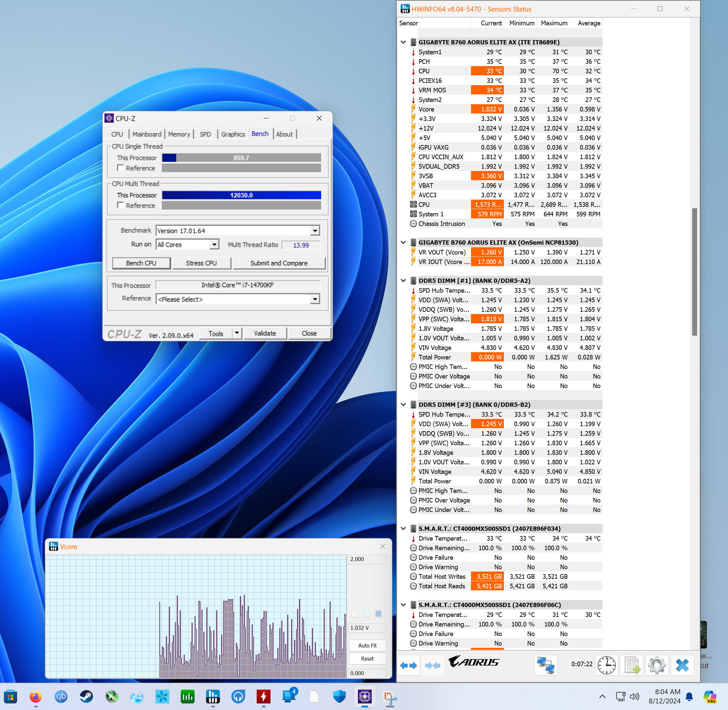Click the Stress CPU button
Screen dimensions: 728x710
point(201,263)
